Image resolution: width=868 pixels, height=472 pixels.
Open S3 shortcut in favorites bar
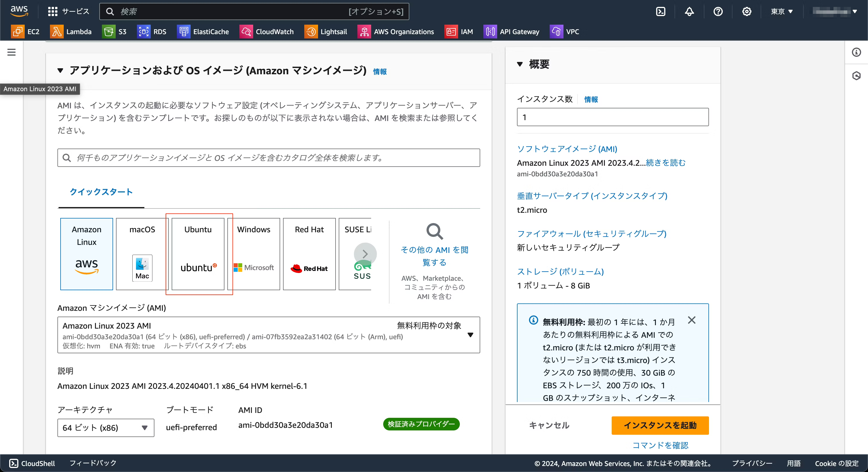pyautogui.click(x=115, y=32)
